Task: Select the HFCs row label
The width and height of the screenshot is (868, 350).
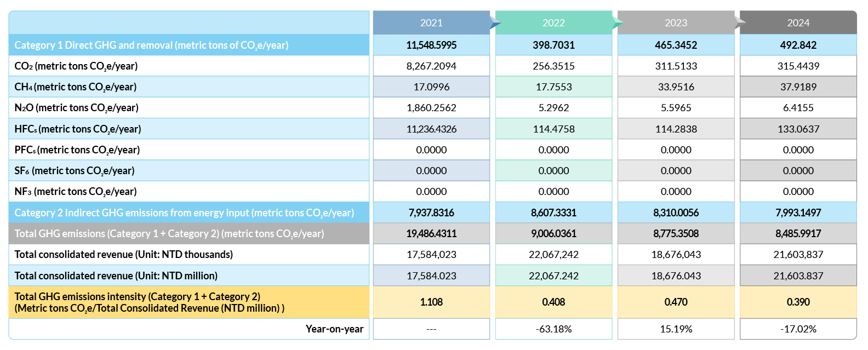Action: 78,129
